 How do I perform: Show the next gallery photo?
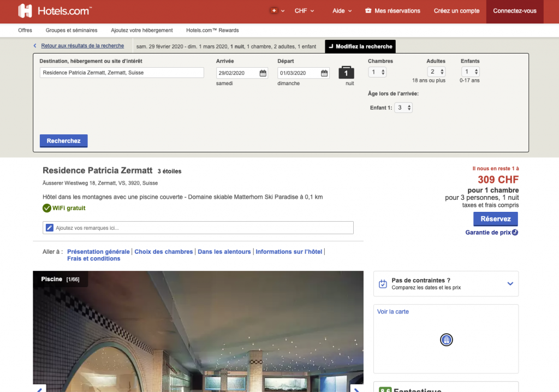[357, 389]
